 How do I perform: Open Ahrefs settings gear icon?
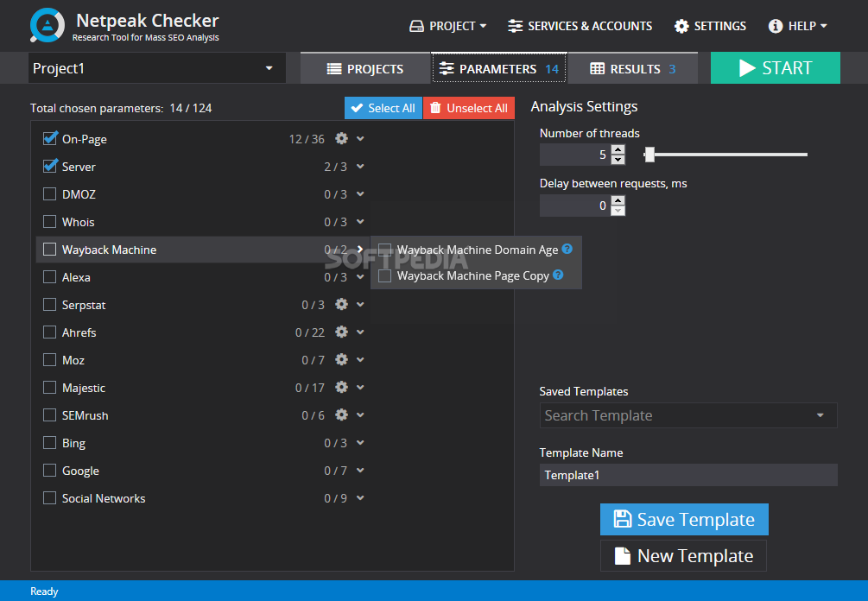click(341, 332)
